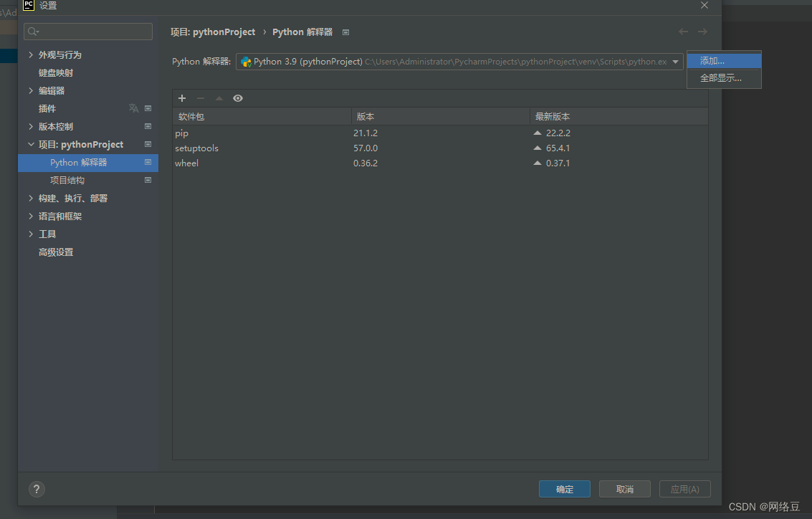Viewport: 812px width, 519px height.
Task: Close the 设置 dialog
Action: [x=704, y=5]
